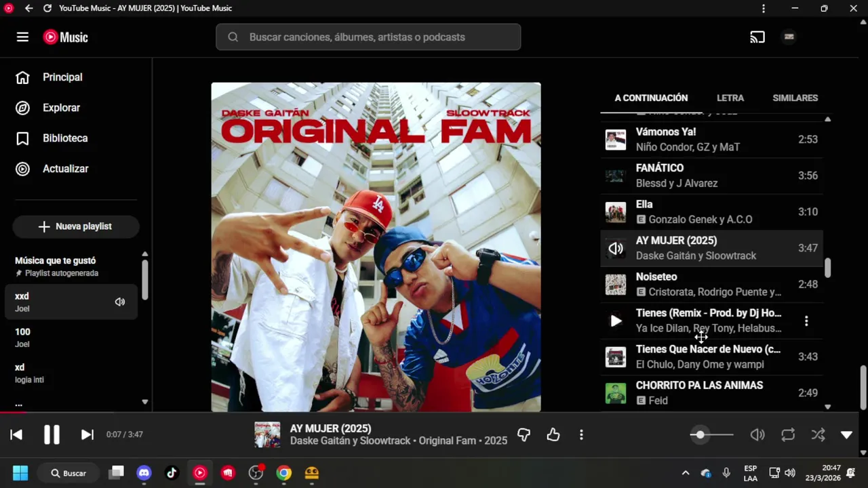Click the search magnifier icon
868x488 pixels.
pos(233,37)
